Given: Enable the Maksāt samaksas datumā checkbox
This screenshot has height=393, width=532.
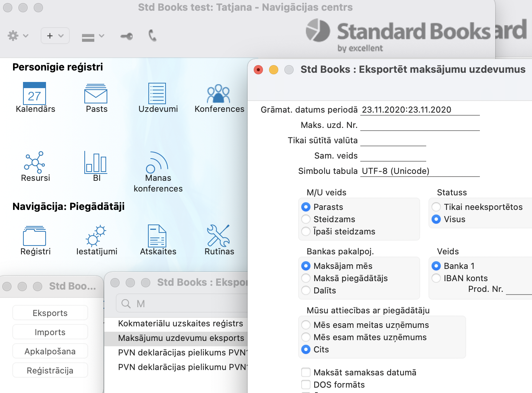Looking at the screenshot, I should (306, 372).
